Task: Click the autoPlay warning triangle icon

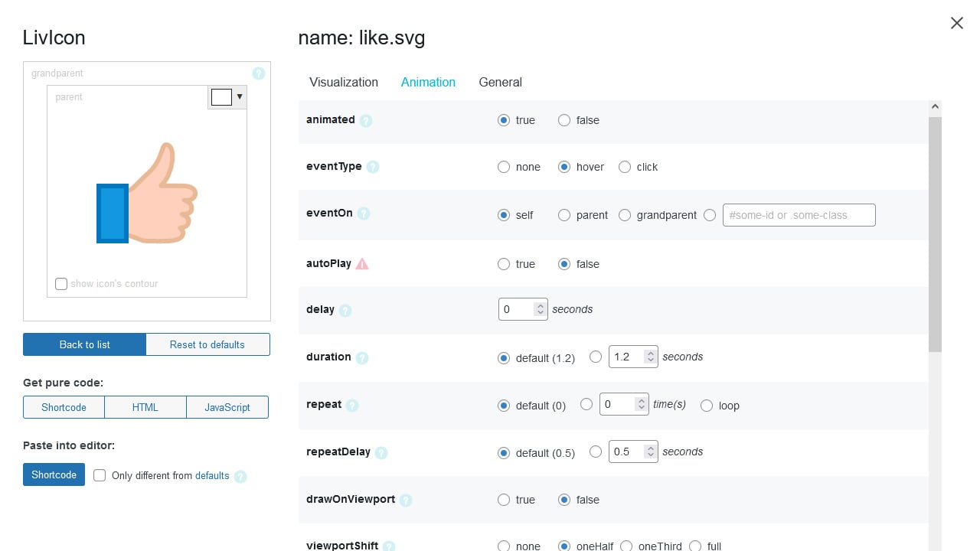Action: [362, 264]
